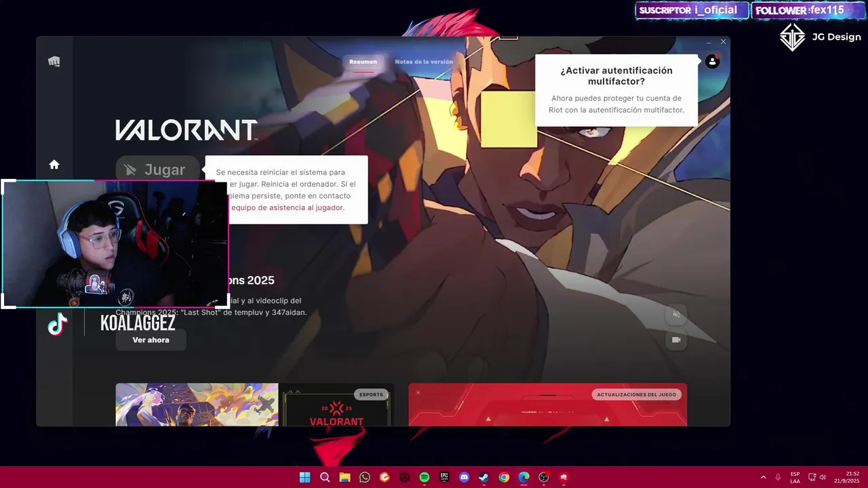Screen dimensions: 868x488
Task: Toggle the video camera icon on banner
Action: coord(676,340)
